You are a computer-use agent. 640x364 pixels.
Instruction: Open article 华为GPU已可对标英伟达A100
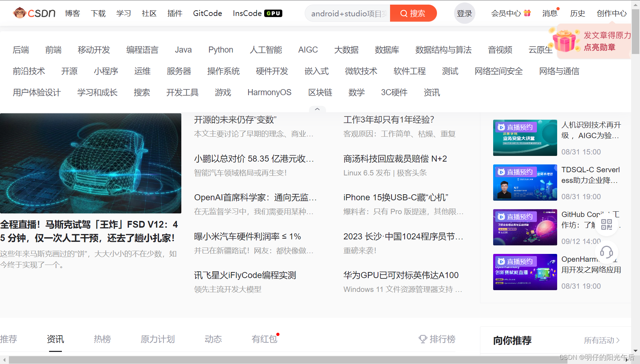pyautogui.click(x=401, y=275)
